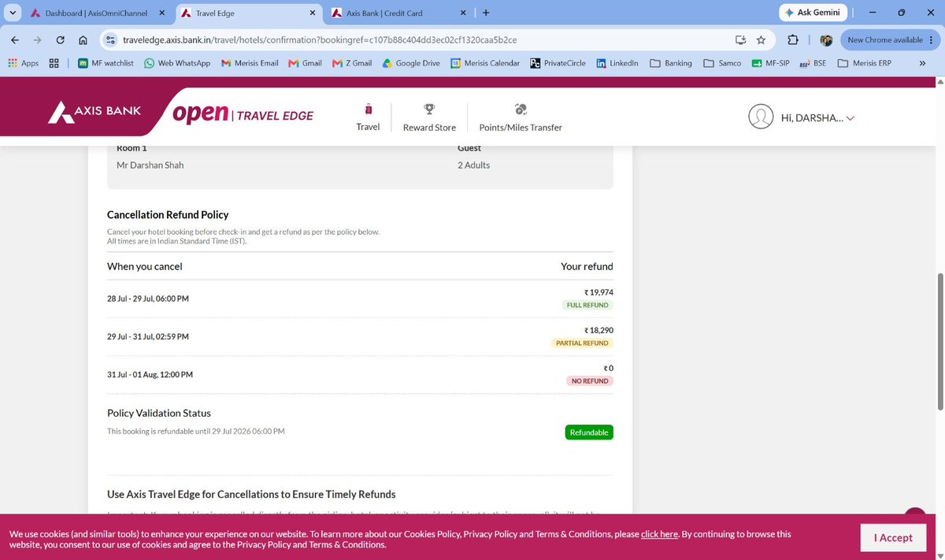945x560 pixels.
Task: Reload the current page
Action: pyautogui.click(x=61, y=39)
